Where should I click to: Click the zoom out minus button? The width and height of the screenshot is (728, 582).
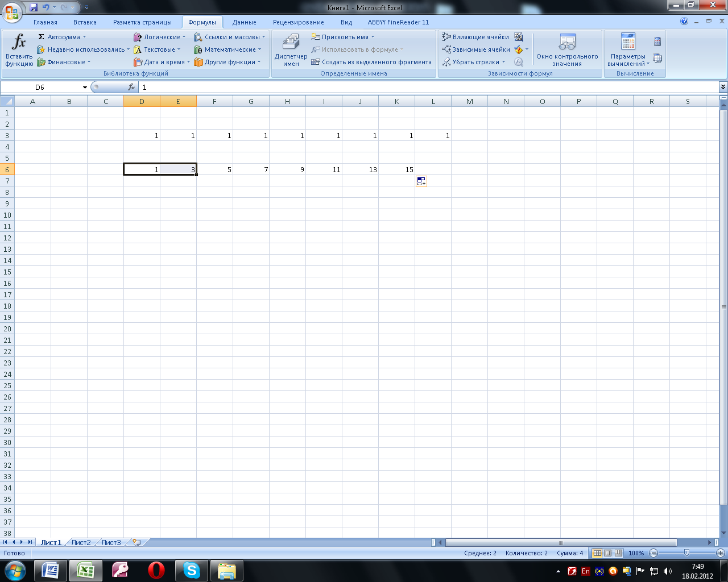(x=653, y=553)
